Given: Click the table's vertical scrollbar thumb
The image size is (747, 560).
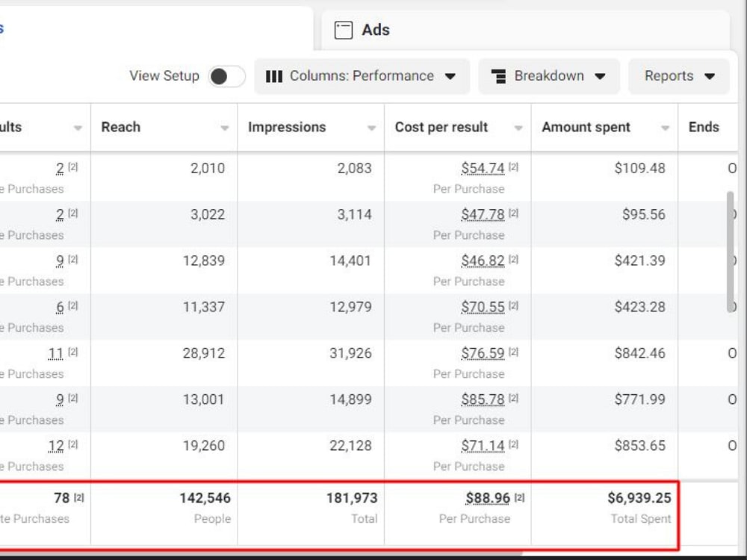Looking at the screenshot, I should pyautogui.click(x=731, y=252).
